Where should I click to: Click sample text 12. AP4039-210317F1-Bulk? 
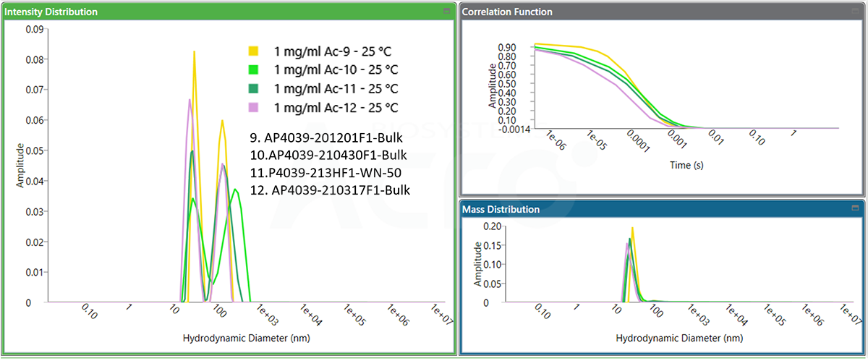(x=330, y=191)
